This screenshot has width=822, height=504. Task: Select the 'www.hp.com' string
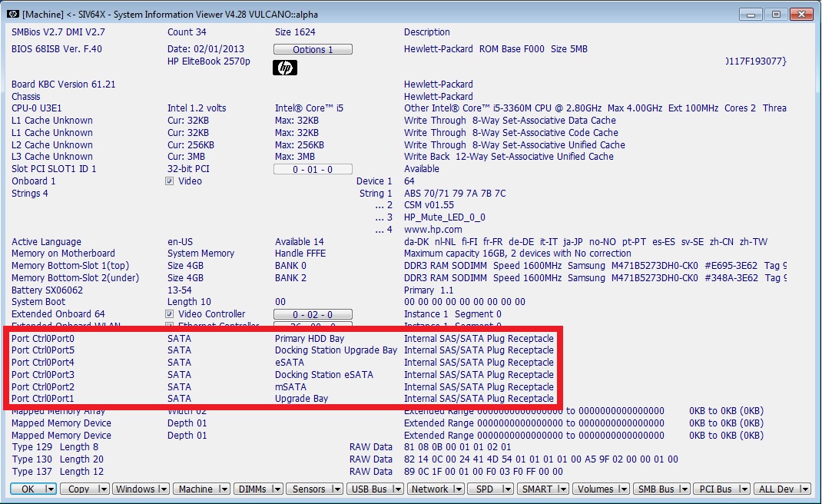(433, 229)
